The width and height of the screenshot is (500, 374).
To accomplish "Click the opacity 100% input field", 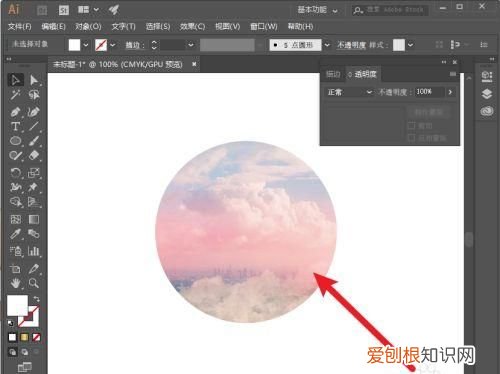I will [x=430, y=92].
